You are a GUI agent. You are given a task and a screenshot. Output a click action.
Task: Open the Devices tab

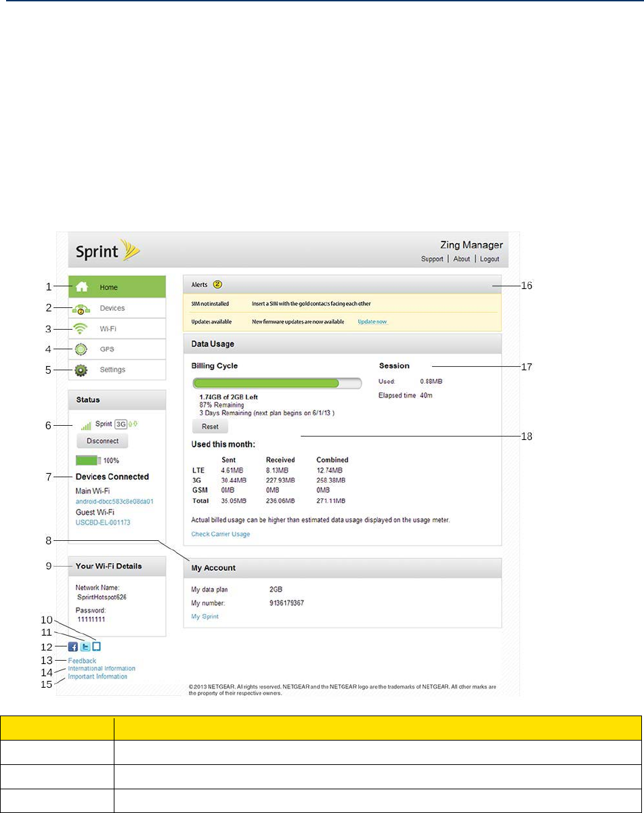(x=116, y=308)
